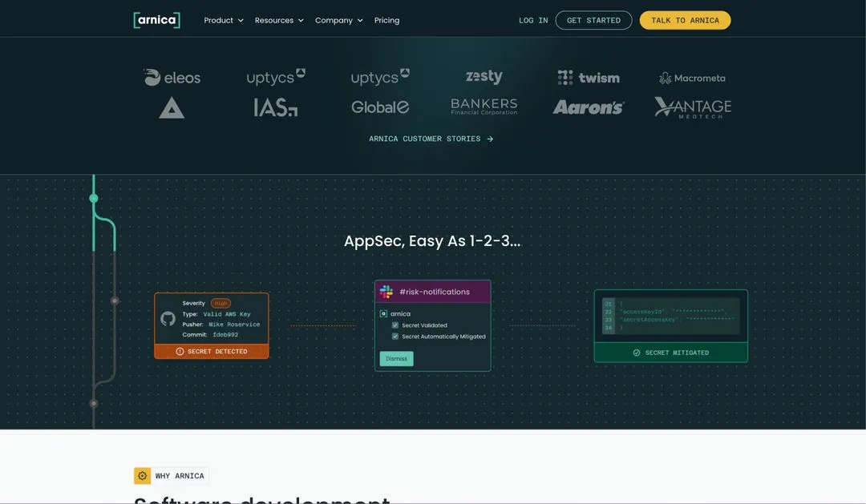Click the Arnica logo in the header

(x=156, y=20)
